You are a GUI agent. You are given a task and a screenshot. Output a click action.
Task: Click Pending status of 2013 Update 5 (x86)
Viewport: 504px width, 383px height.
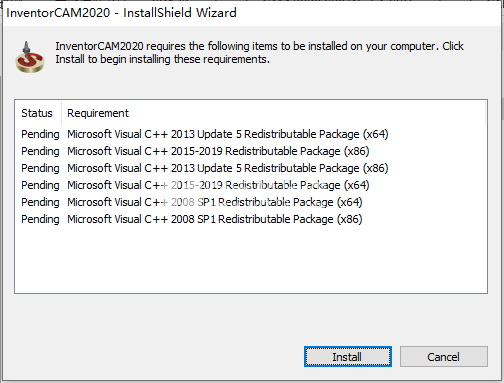(40, 168)
